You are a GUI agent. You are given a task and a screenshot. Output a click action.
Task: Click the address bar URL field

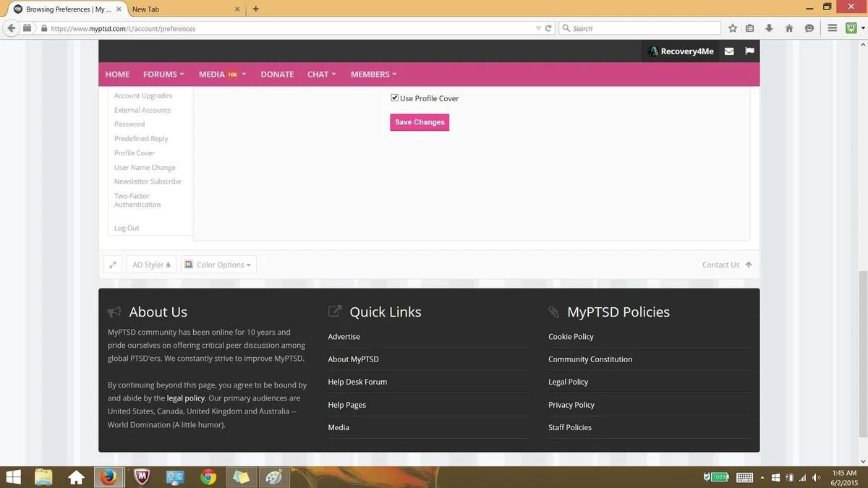pyautogui.click(x=289, y=28)
